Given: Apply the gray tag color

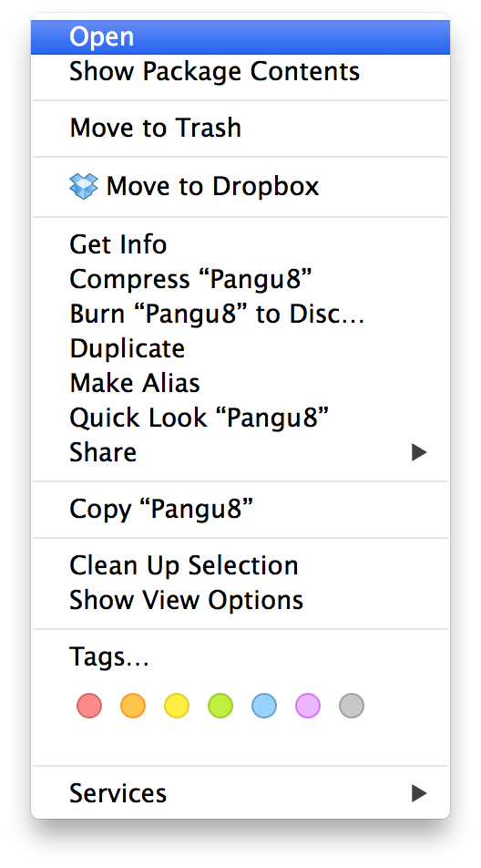Looking at the screenshot, I should pyautogui.click(x=351, y=707).
